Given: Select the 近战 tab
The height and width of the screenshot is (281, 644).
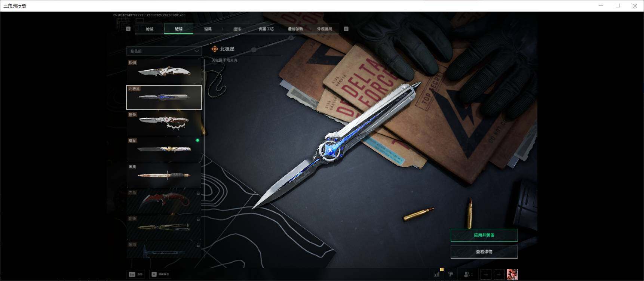Looking at the screenshot, I should point(179,29).
